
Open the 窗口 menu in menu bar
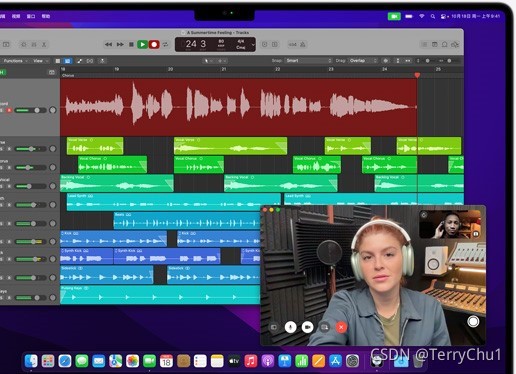pos(31,16)
